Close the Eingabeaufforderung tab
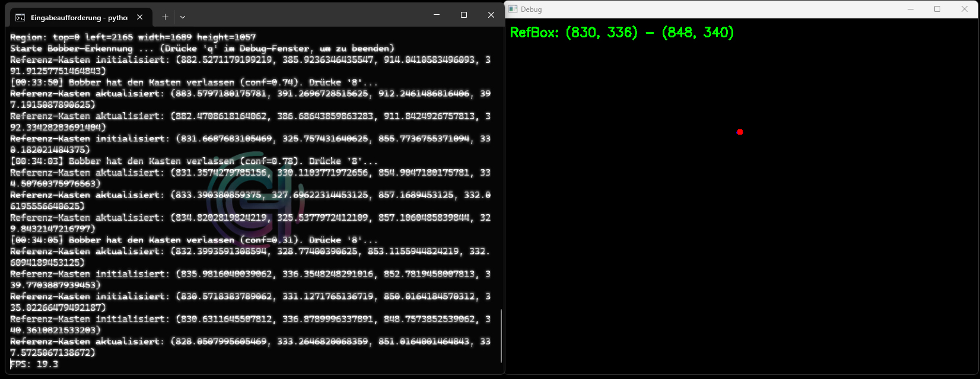Image resolution: width=980 pixels, height=379 pixels. (140, 17)
